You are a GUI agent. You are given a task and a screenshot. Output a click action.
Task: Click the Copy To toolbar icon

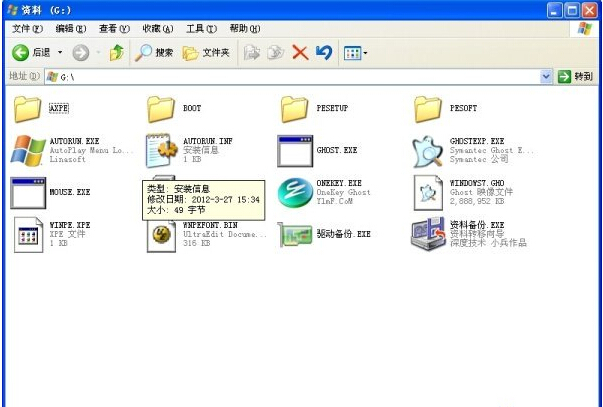(x=276, y=52)
